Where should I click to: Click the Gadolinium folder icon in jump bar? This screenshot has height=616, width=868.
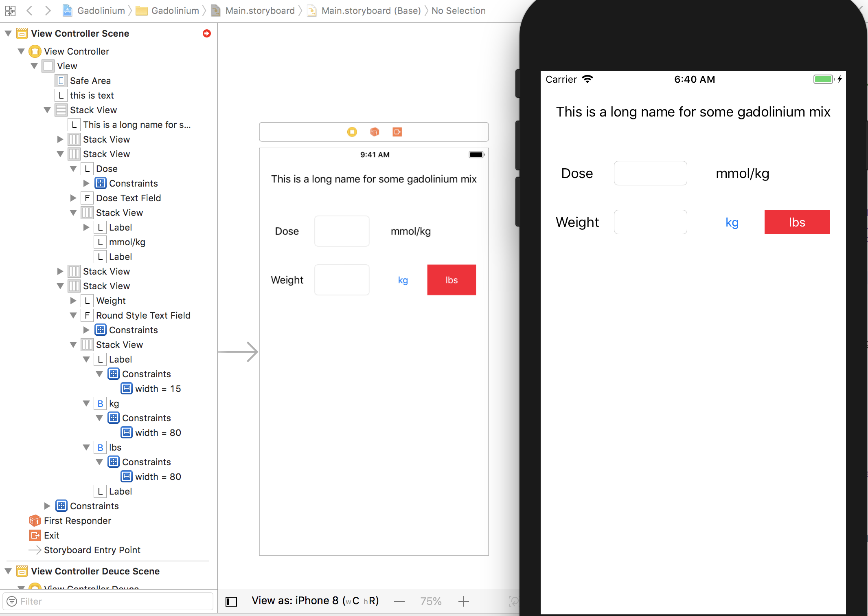142,11
